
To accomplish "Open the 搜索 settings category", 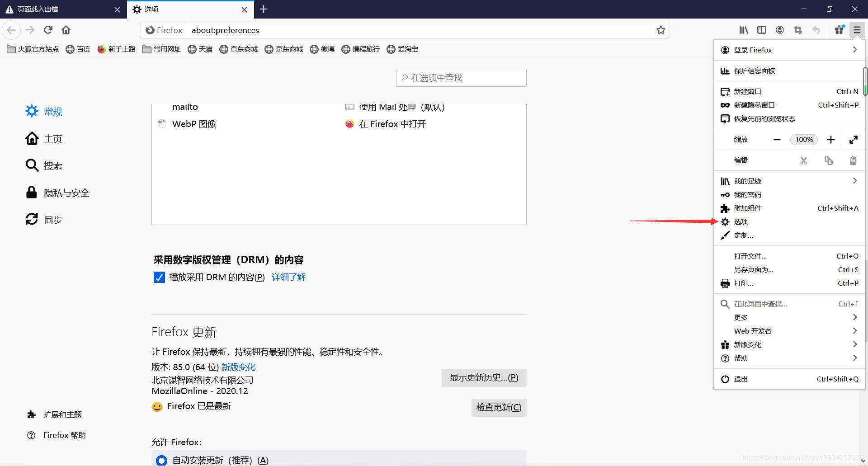I will (x=44, y=165).
